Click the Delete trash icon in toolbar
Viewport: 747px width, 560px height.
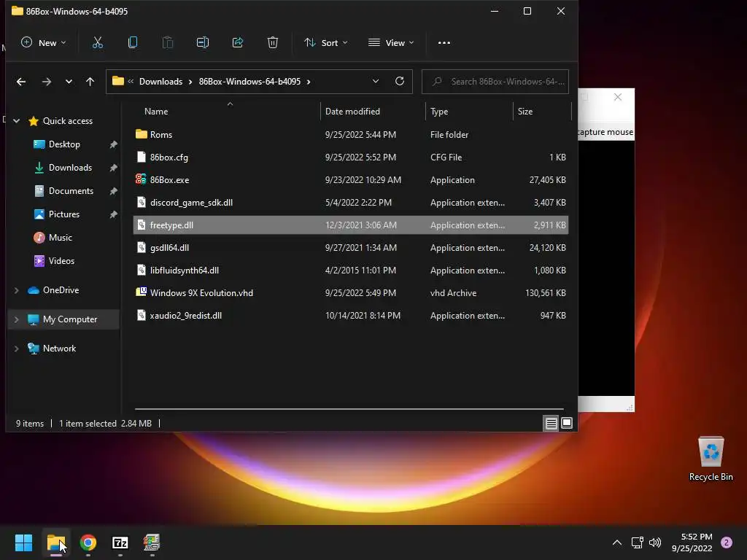tap(273, 43)
